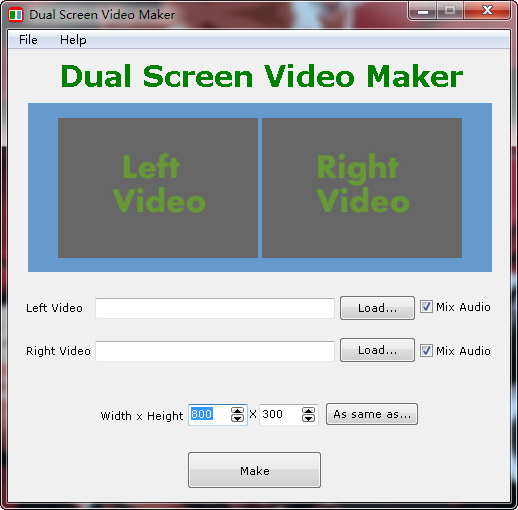The height and width of the screenshot is (510, 518).
Task: Click the Make button
Action: [x=254, y=470]
